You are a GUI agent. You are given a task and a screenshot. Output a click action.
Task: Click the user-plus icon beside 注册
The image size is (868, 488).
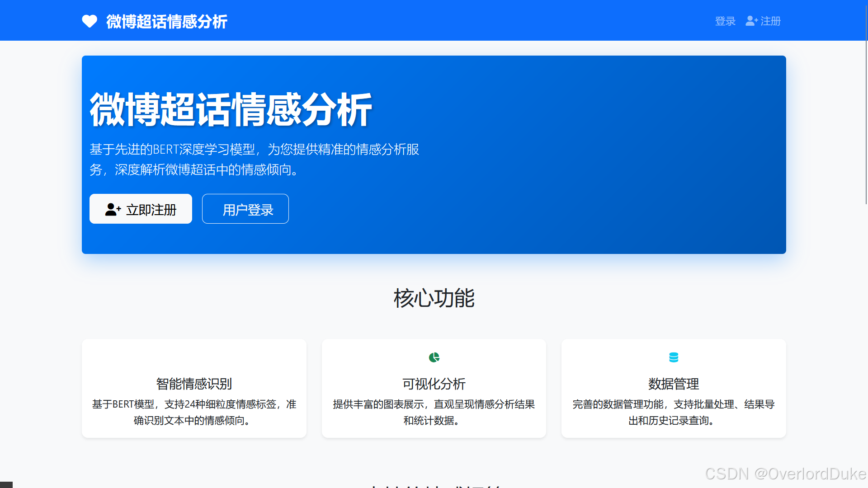coord(751,21)
